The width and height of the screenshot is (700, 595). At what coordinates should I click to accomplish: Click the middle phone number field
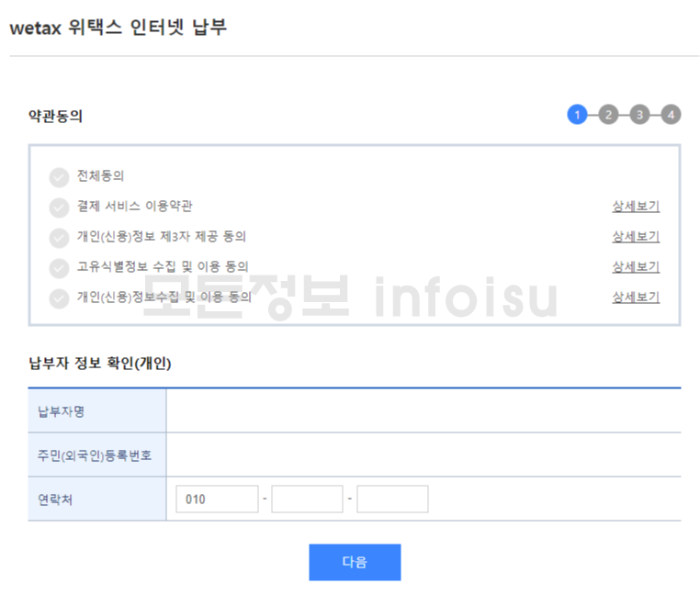tap(307, 499)
